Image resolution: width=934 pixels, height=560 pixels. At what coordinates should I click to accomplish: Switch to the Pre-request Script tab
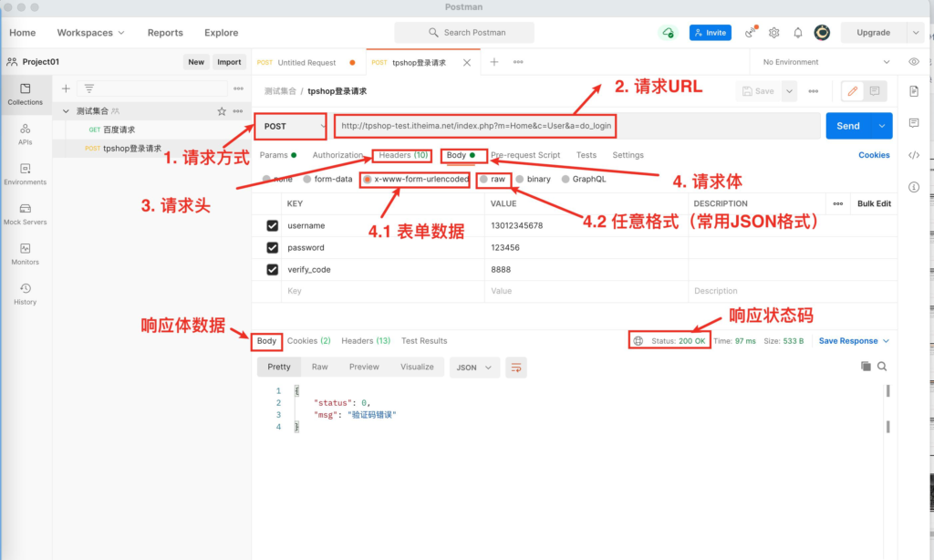point(525,155)
